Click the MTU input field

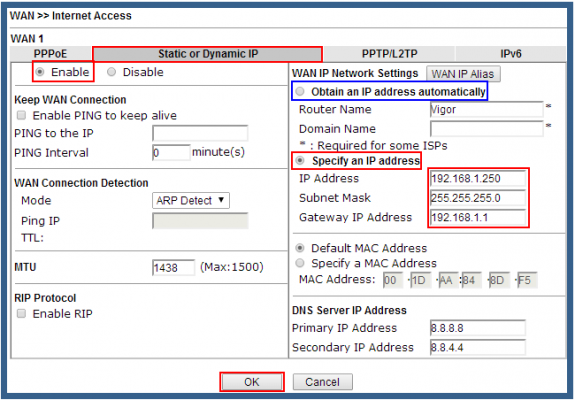click(173, 267)
